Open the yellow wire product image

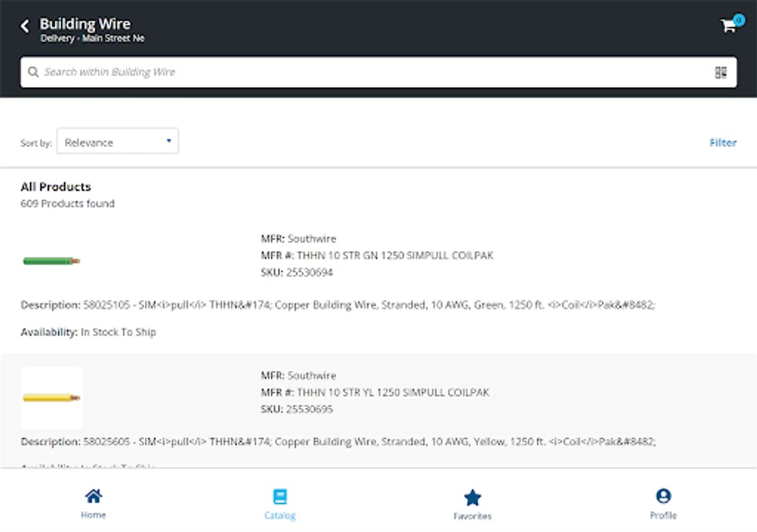51,398
